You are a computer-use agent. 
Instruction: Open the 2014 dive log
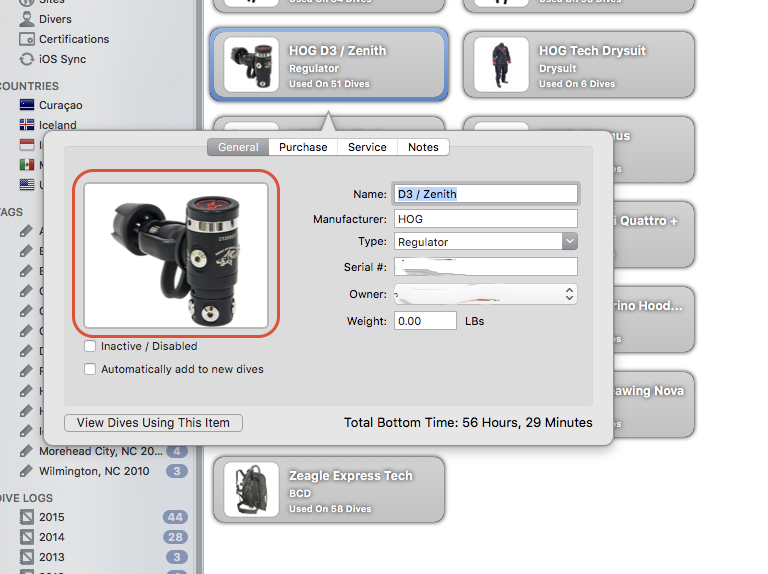[51, 537]
